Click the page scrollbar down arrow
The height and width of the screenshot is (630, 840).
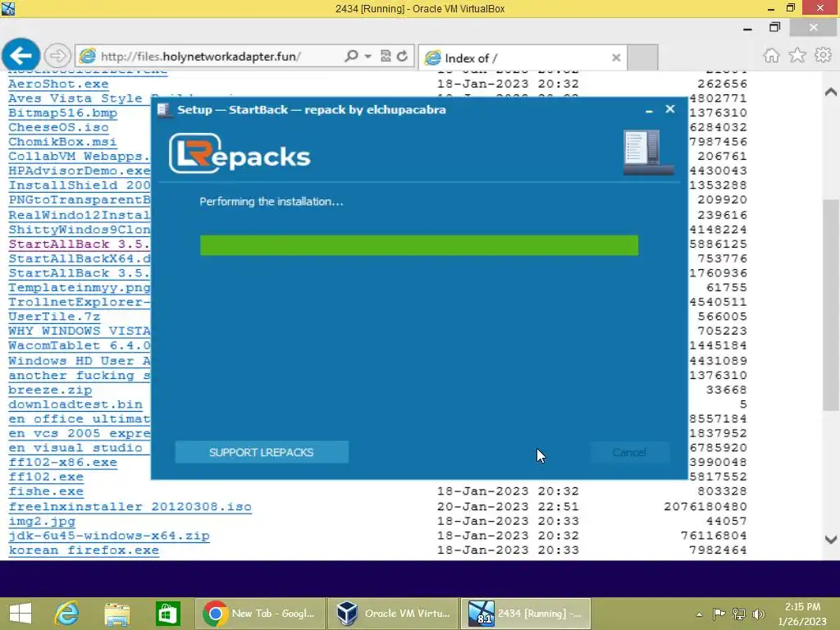(831, 540)
